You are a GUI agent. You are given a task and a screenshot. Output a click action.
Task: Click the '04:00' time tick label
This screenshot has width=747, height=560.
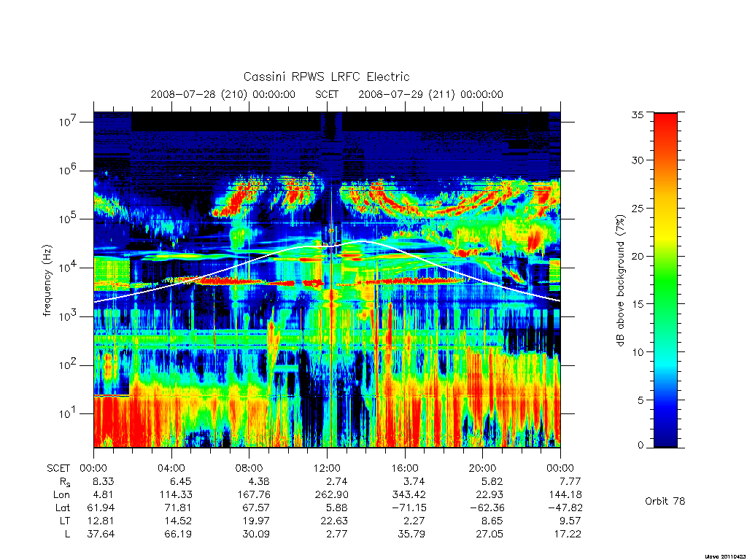171,468
